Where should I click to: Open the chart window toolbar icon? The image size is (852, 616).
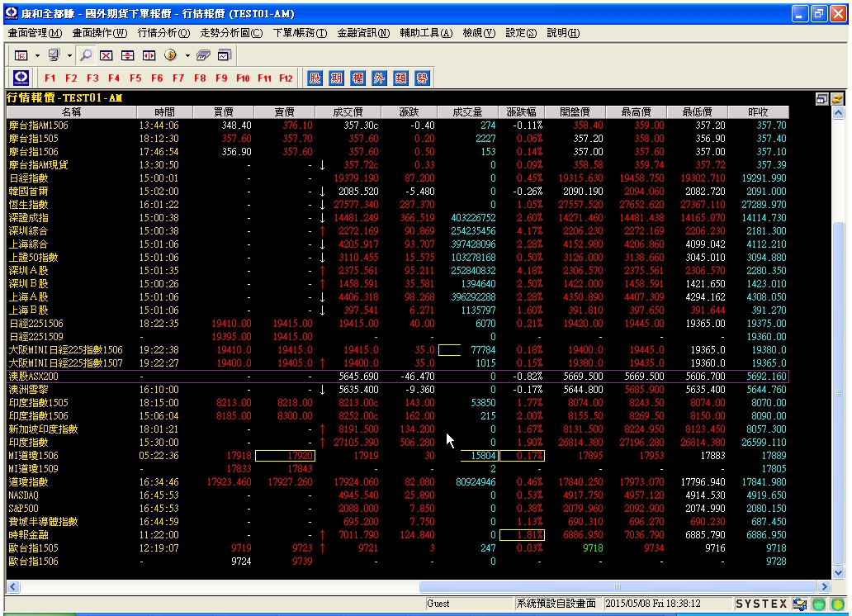pyautogui.click(x=225, y=55)
